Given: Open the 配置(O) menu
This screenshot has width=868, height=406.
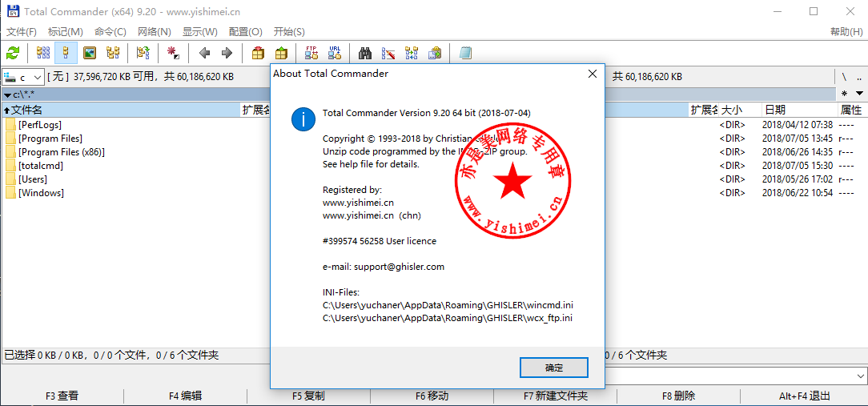Looking at the screenshot, I should [x=245, y=31].
